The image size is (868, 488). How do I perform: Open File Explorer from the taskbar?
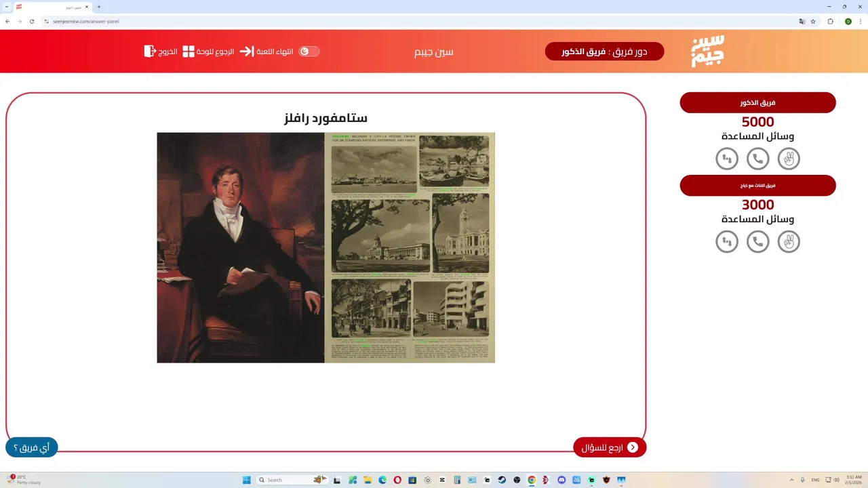pyautogui.click(x=368, y=480)
